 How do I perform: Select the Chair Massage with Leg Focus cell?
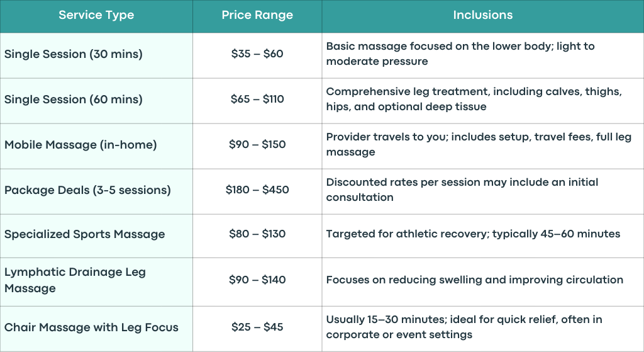pyautogui.click(x=96, y=329)
